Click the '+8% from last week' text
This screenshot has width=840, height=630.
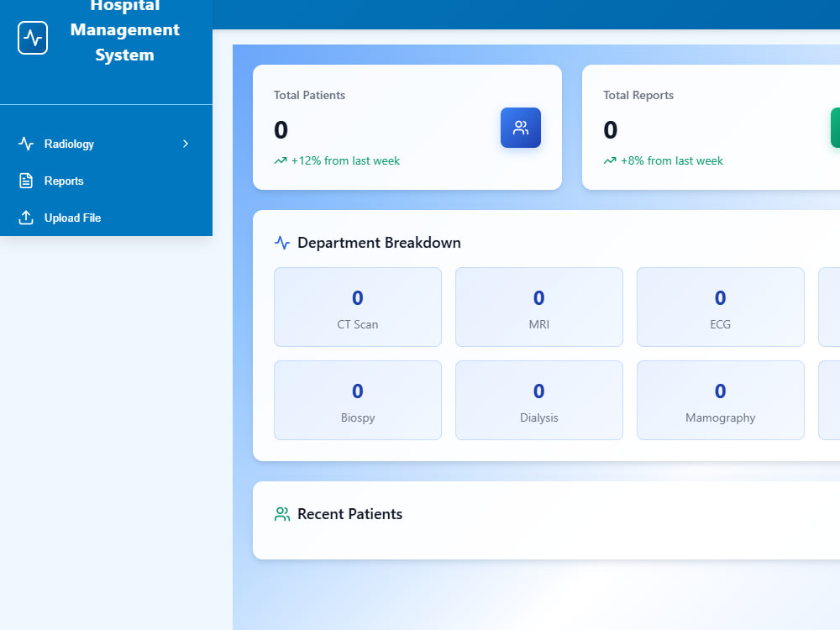pyautogui.click(x=672, y=160)
